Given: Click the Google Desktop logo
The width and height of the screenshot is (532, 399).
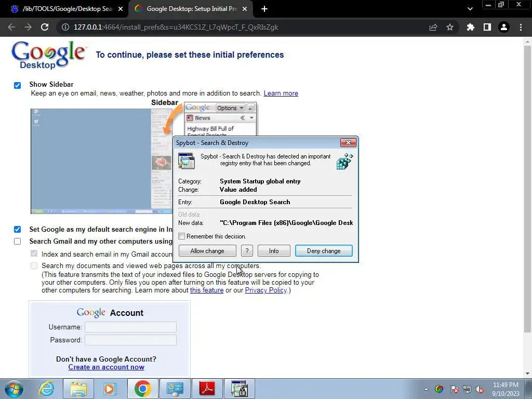Looking at the screenshot, I should click(x=48, y=55).
